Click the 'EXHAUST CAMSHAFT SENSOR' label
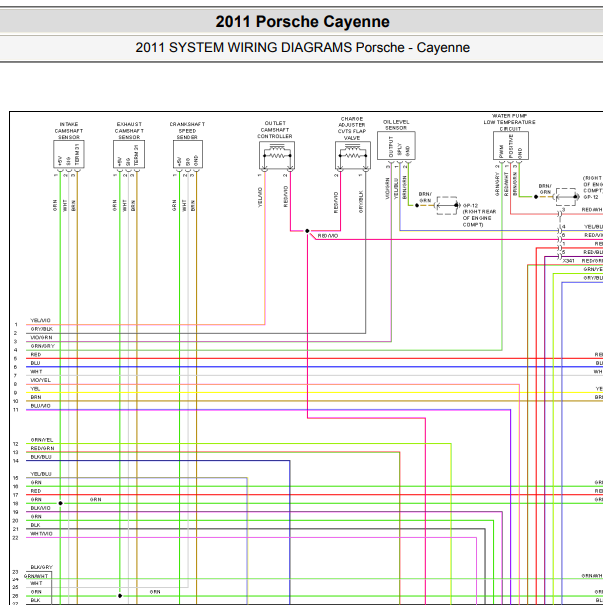603x605 pixels. click(x=129, y=130)
